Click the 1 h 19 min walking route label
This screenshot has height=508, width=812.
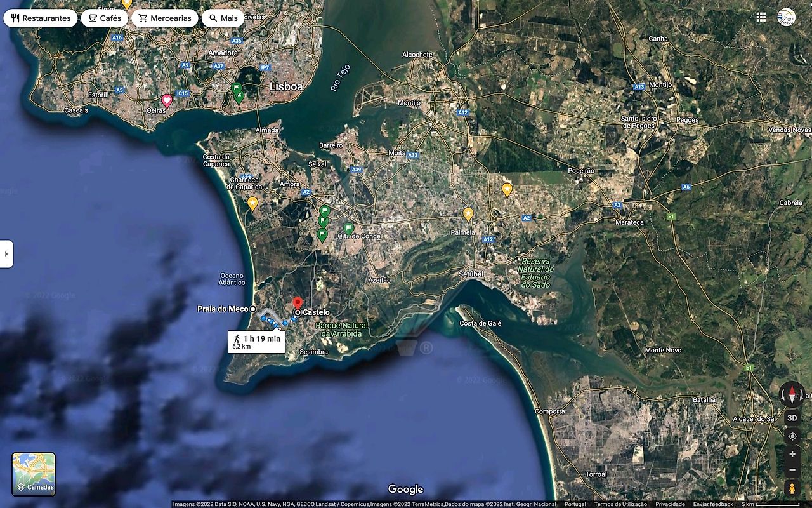tap(256, 342)
